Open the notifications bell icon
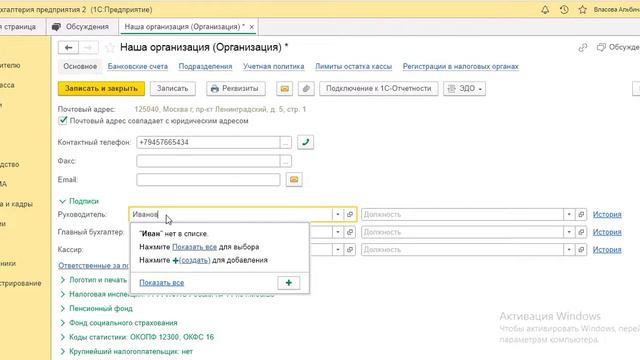Image resolution: width=640 pixels, height=360 pixels. point(545,9)
